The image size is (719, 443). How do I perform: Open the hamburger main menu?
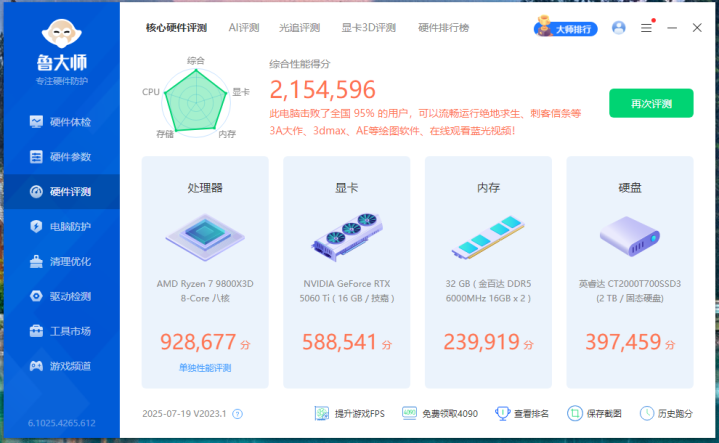coord(647,28)
